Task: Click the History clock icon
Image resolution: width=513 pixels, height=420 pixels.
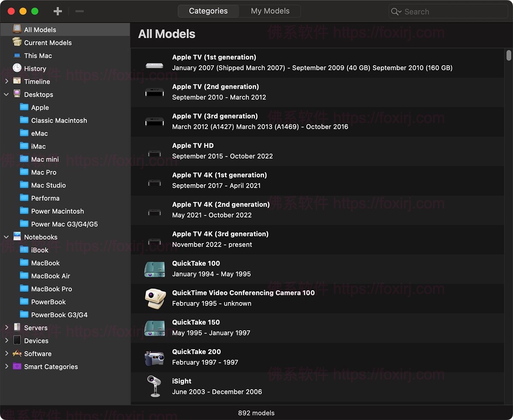Action: [17, 68]
